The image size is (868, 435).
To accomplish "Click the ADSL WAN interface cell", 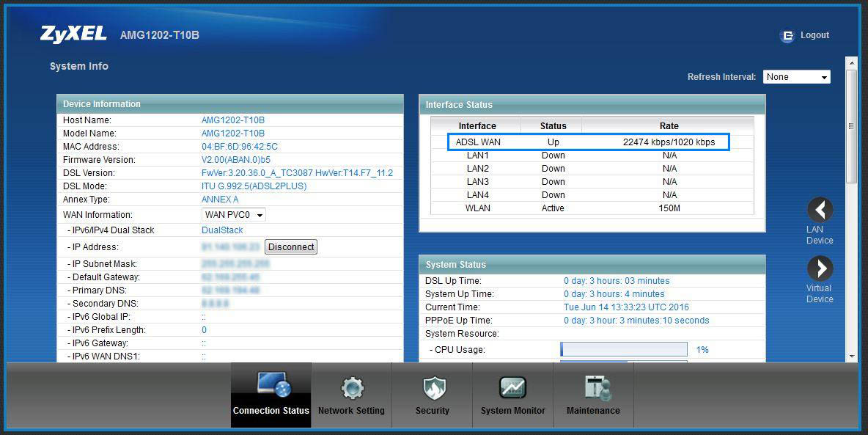I will (478, 142).
